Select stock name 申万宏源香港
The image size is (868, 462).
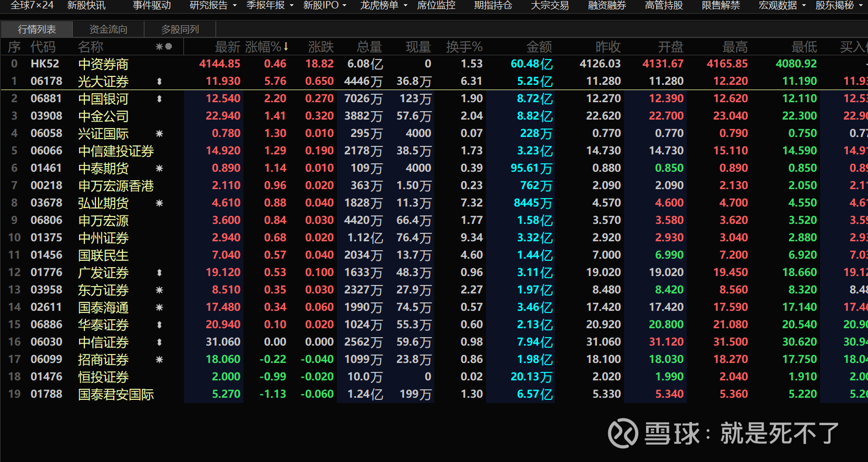(116, 186)
